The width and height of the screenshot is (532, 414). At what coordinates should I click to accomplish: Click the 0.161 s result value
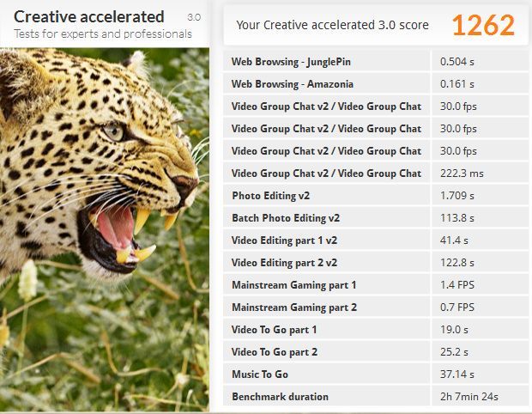coord(457,84)
